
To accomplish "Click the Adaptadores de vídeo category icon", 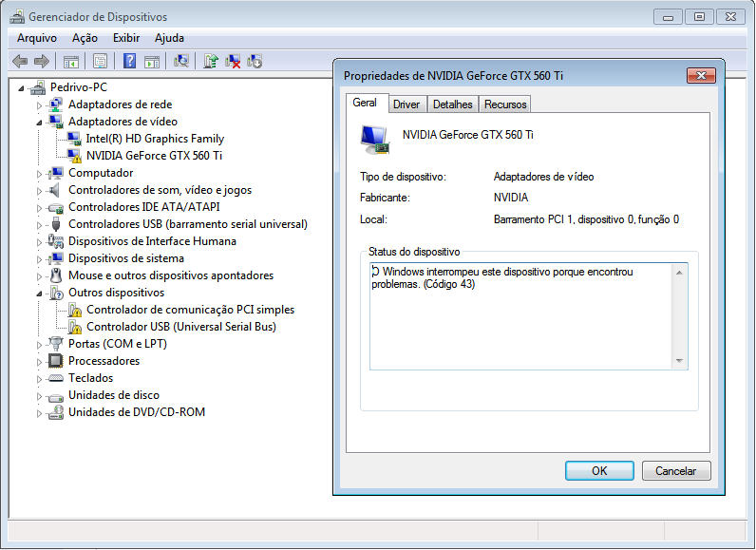I will click(x=56, y=122).
